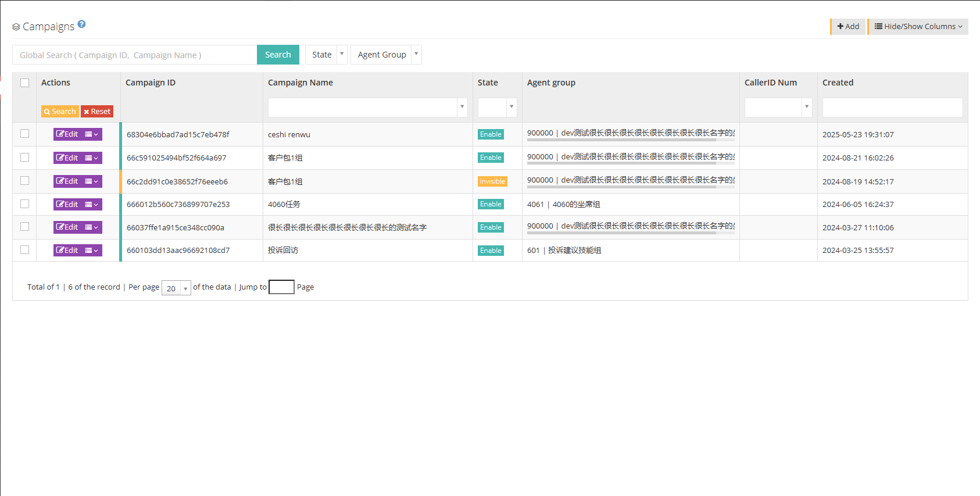Click CallerID Num column header

[x=771, y=83]
